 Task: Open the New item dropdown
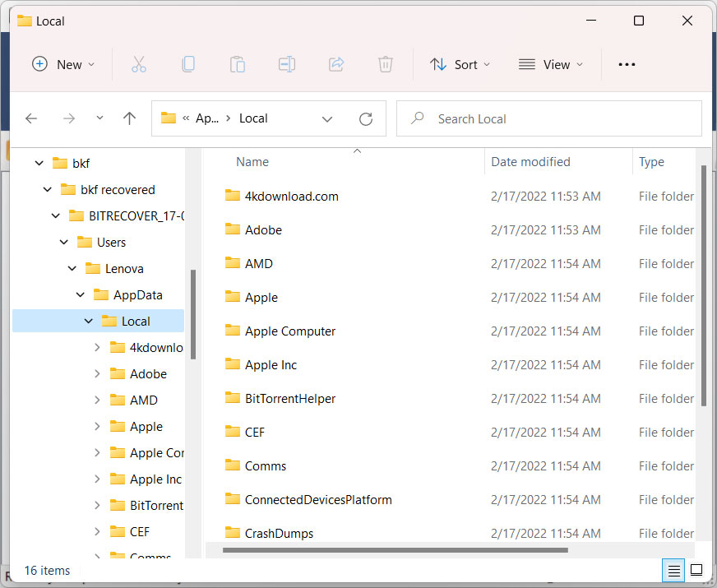[x=63, y=64]
